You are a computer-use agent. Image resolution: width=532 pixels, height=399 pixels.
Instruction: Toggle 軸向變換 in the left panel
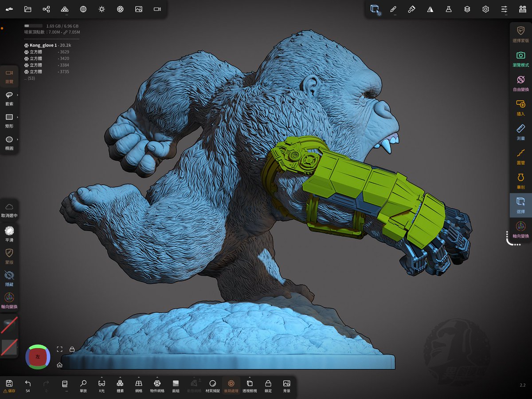coord(9,300)
